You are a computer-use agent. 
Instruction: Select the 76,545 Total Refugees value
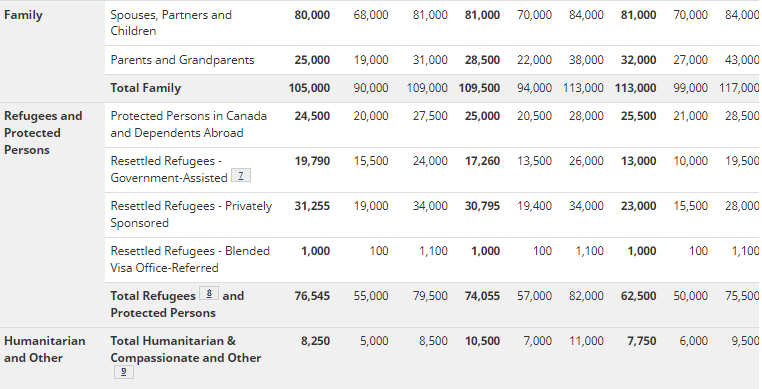[x=312, y=296]
